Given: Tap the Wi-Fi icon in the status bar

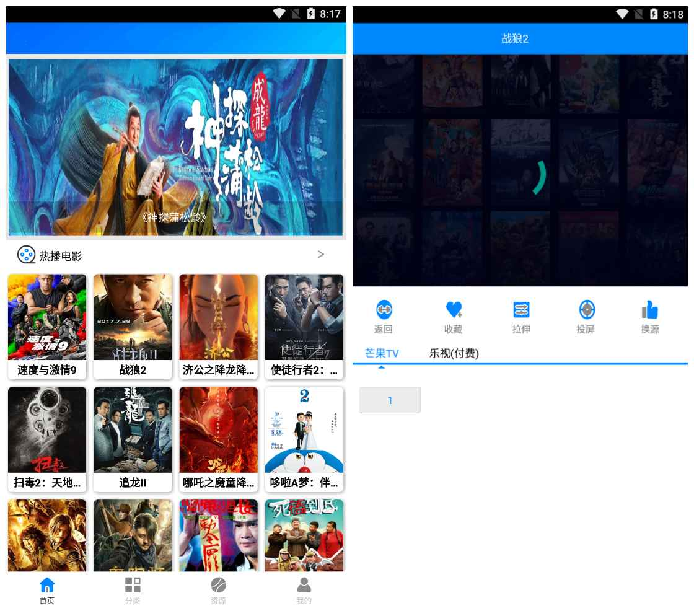Looking at the screenshot, I should [x=278, y=12].
